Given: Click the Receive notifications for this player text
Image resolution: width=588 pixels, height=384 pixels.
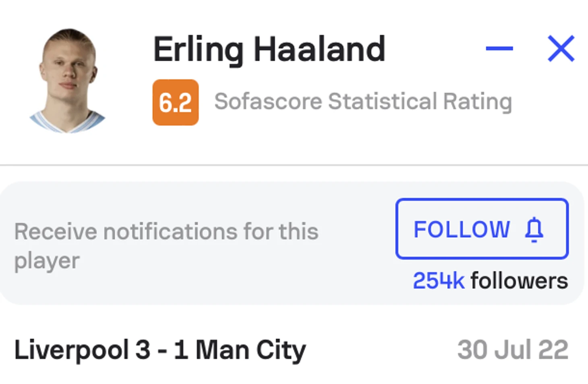Looking at the screenshot, I should [x=166, y=246].
